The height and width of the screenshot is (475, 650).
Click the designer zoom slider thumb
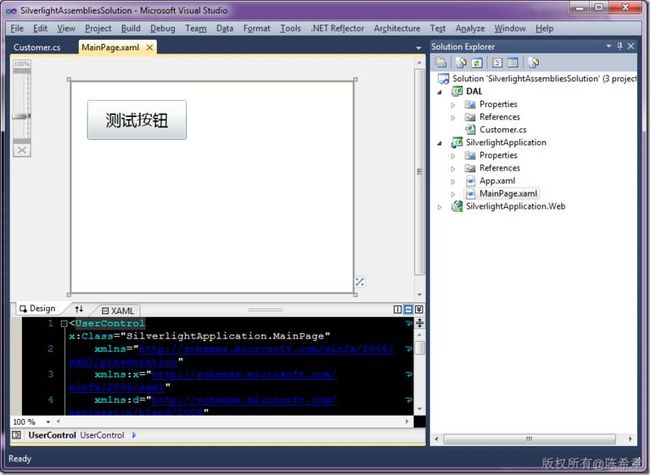pyautogui.click(x=22, y=116)
